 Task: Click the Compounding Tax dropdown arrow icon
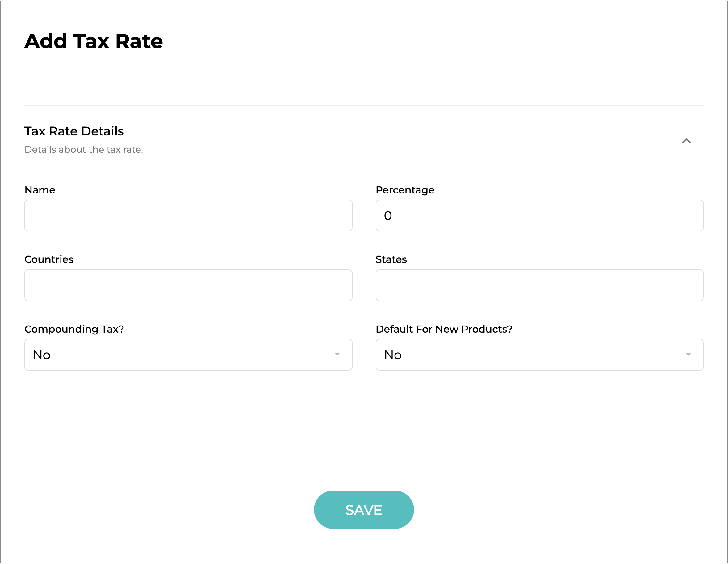pyautogui.click(x=337, y=355)
